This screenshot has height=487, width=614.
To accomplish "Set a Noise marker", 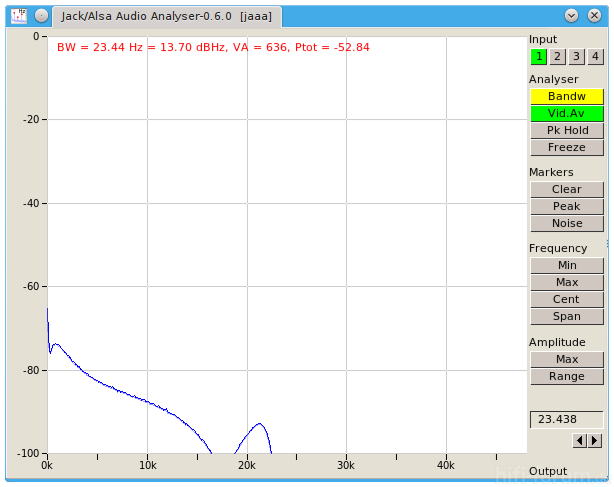I will [x=567, y=224].
